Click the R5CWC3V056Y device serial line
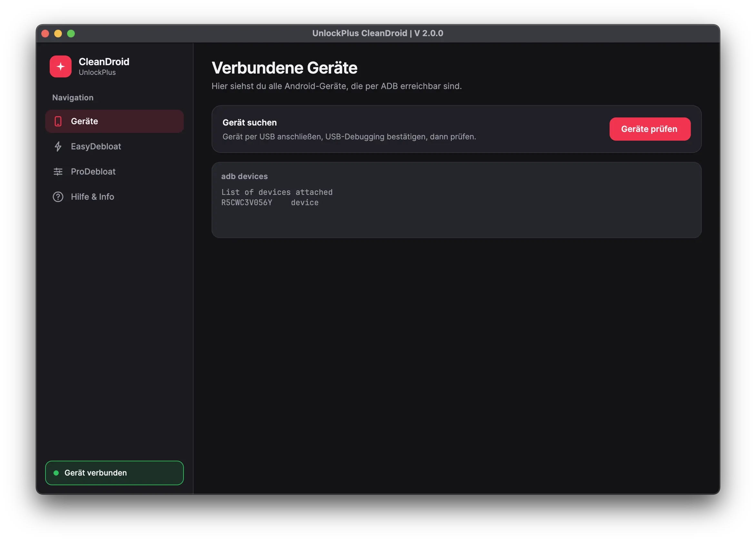This screenshot has height=542, width=756. point(270,203)
